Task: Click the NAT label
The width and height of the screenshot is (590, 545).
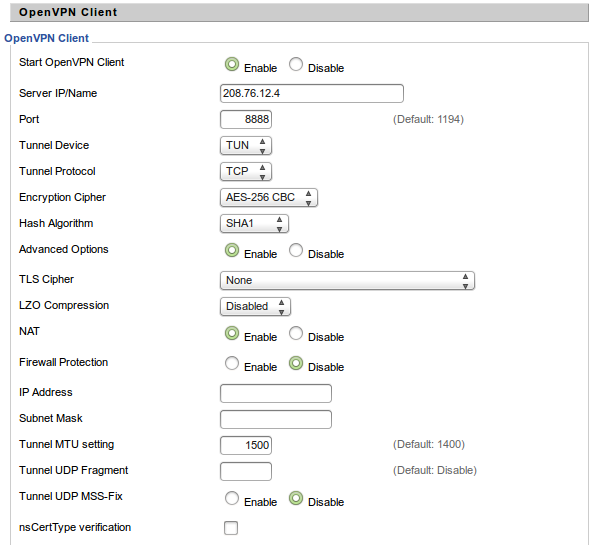Action: (x=29, y=331)
